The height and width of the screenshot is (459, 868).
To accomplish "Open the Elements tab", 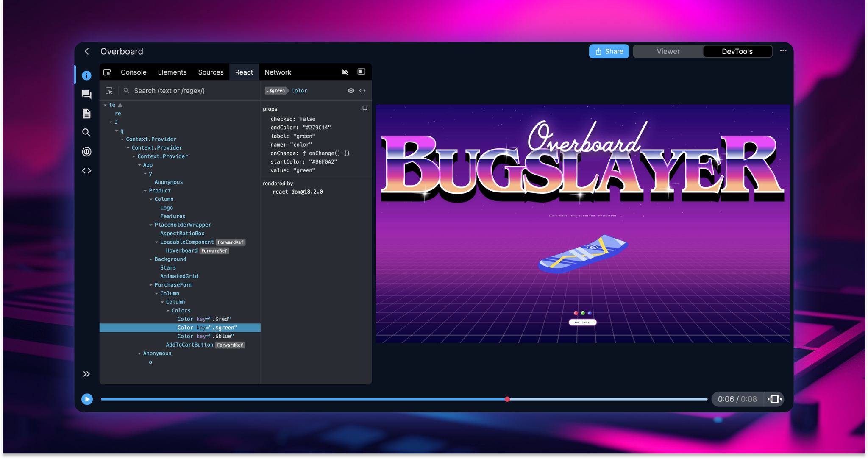I will pyautogui.click(x=172, y=72).
